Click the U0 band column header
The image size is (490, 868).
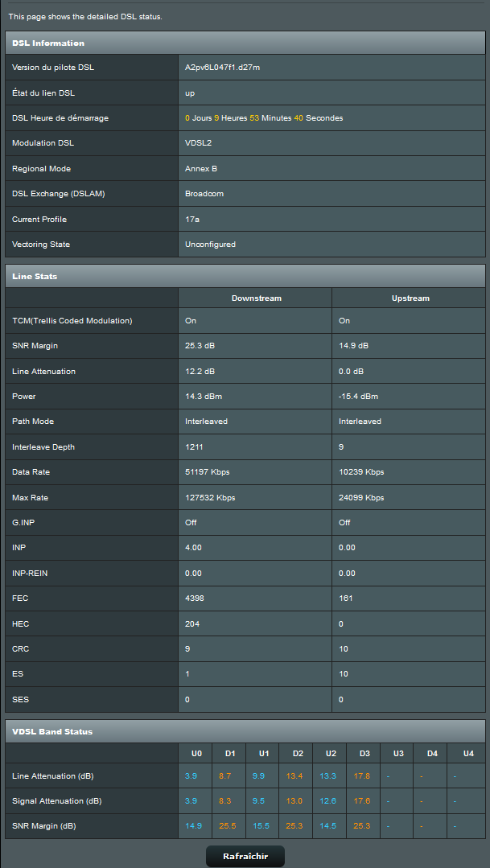point(196,754)
